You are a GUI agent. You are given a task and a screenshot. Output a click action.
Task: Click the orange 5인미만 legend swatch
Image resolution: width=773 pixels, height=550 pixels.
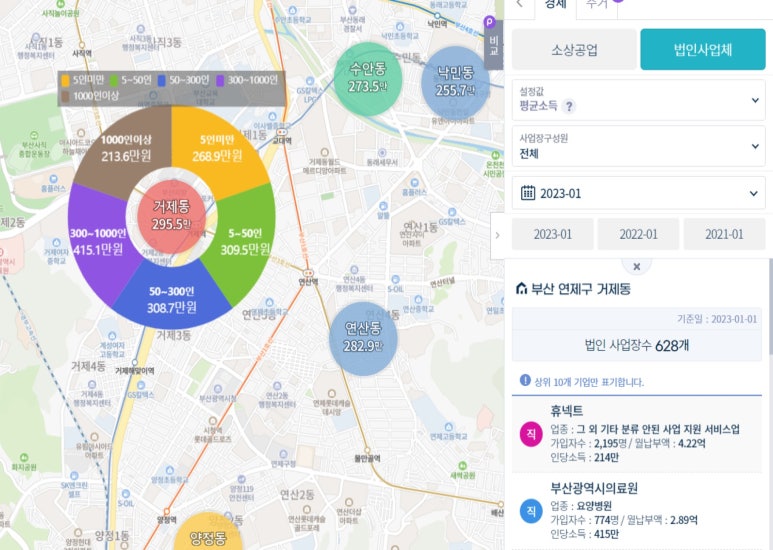pyautogui.click(x=66, y=80)
